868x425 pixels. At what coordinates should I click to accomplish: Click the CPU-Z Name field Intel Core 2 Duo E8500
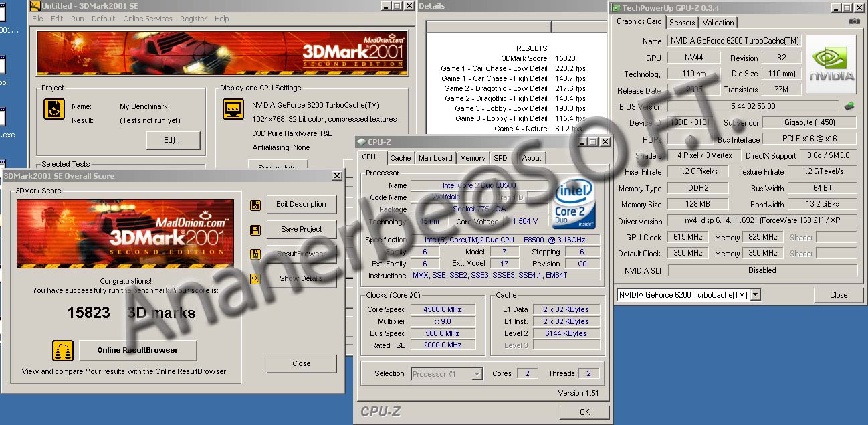(479, 186)
